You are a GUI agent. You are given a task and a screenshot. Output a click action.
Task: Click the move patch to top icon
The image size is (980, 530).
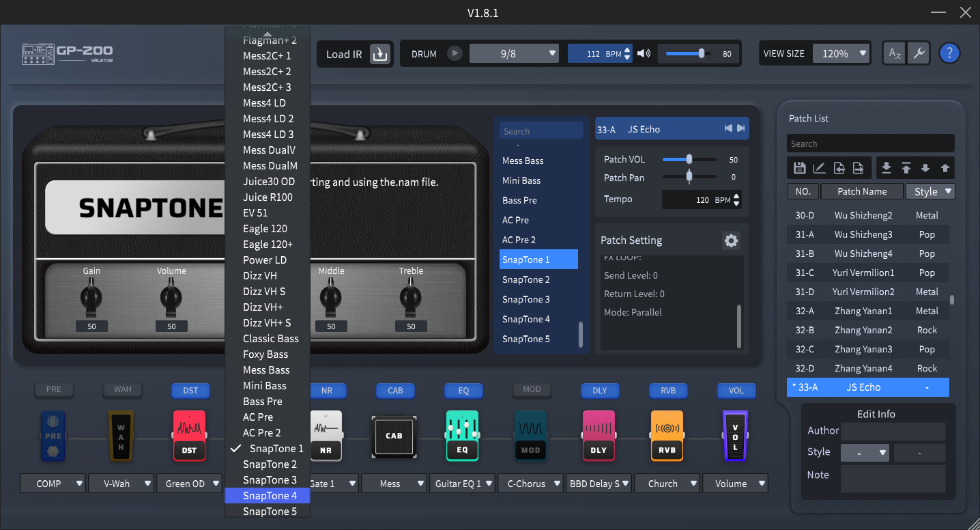(x=906, y=168)
